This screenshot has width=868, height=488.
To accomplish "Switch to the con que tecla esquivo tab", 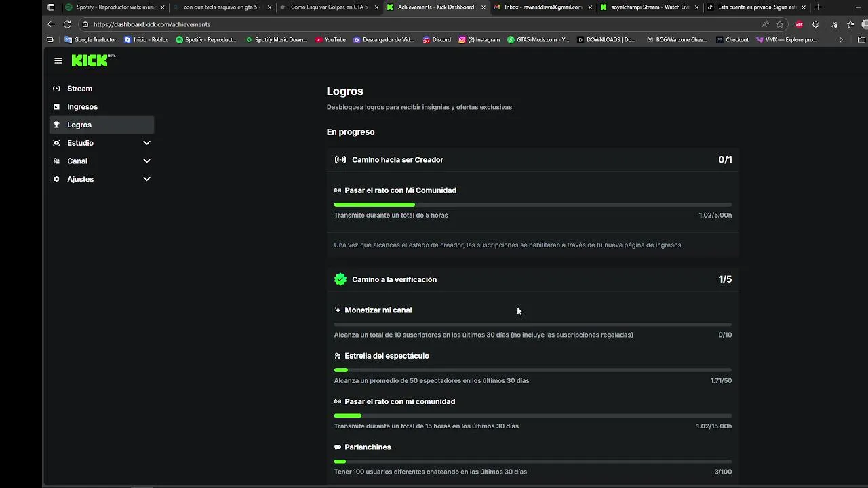I will pos(222,7).
